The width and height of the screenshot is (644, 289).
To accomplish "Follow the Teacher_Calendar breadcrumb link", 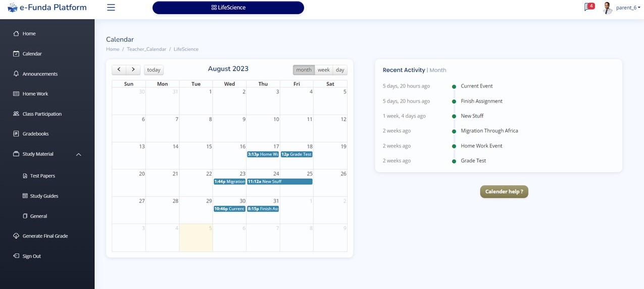I will (146, 49).
